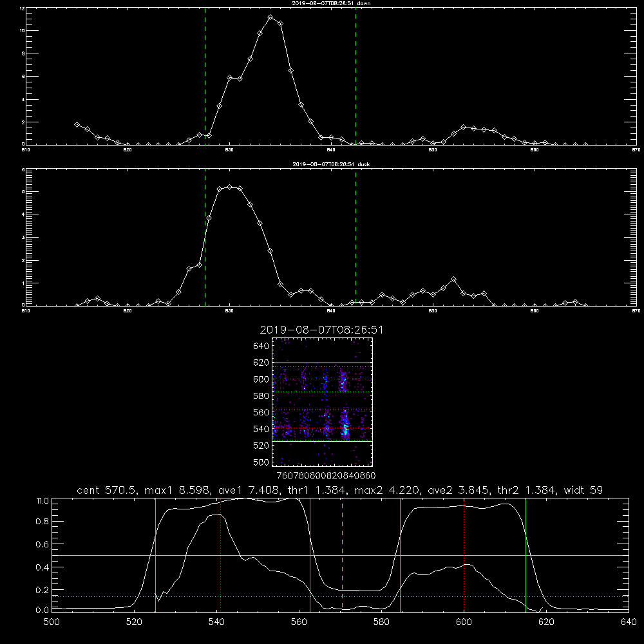Click the dusk plot title text
Image resolution: width=644 pixels, height=644 pixels.
331,164
